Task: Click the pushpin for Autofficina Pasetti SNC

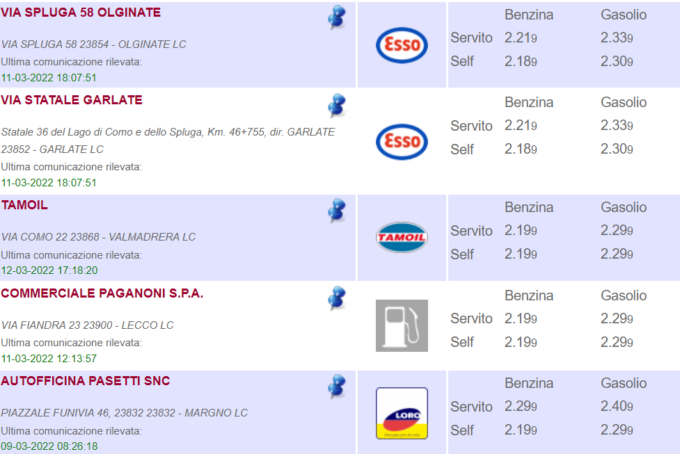Action: click(338, 386)
